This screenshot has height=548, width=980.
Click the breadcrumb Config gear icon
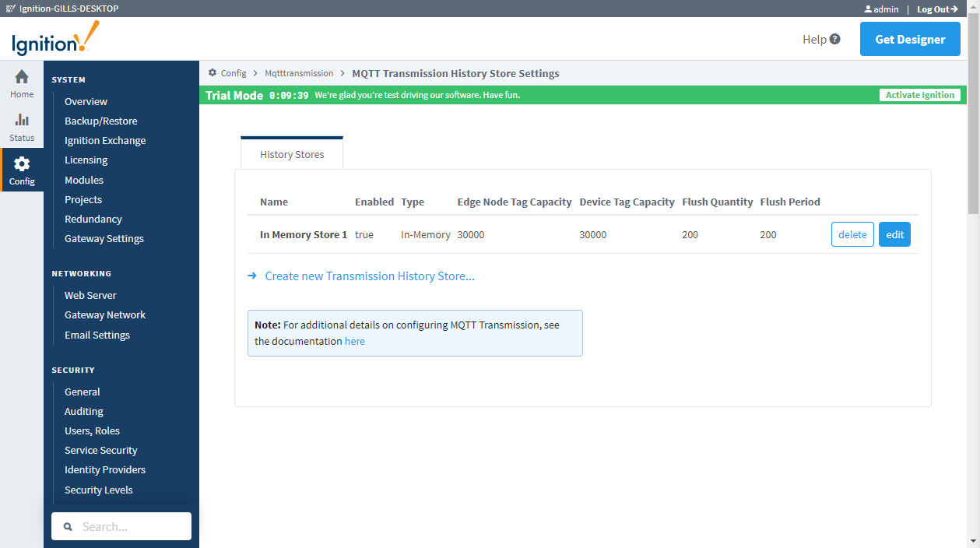coord(213,73)
